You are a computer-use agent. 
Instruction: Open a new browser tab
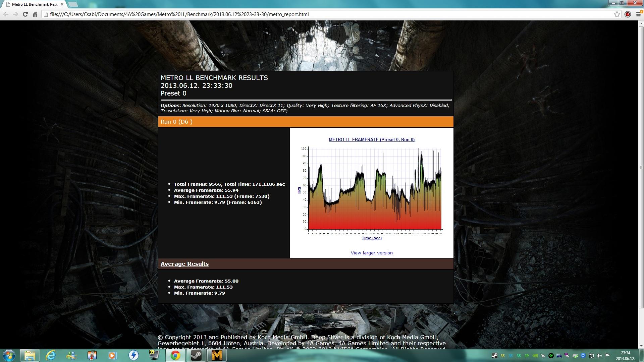pyautogui.click(x=73, y=4)
